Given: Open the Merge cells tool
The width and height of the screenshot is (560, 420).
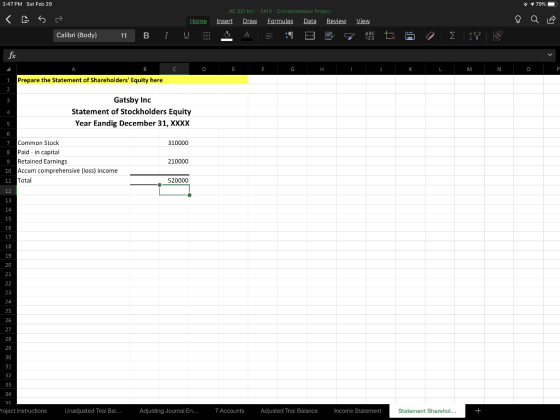Looking at the screenshot, I should 310,35.
